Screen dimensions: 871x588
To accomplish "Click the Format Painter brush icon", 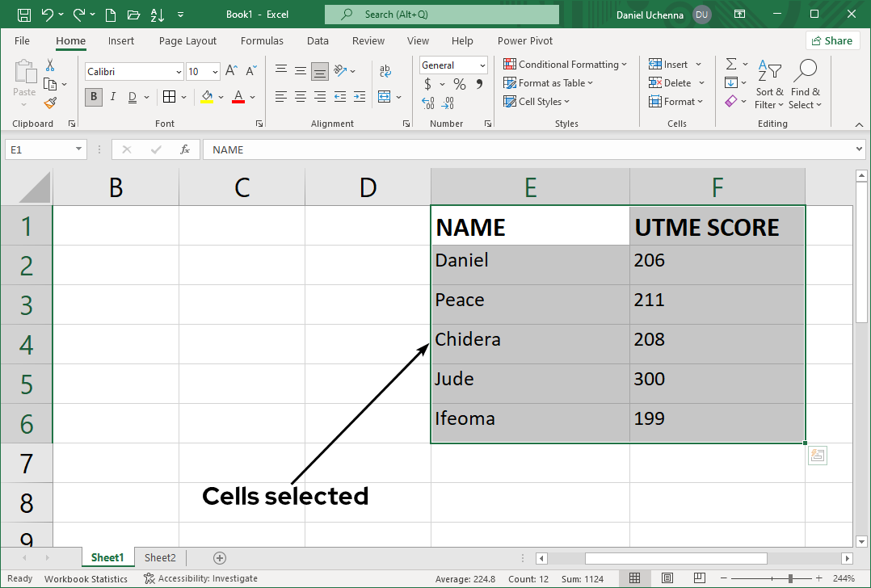I will [x=50, y=103].
